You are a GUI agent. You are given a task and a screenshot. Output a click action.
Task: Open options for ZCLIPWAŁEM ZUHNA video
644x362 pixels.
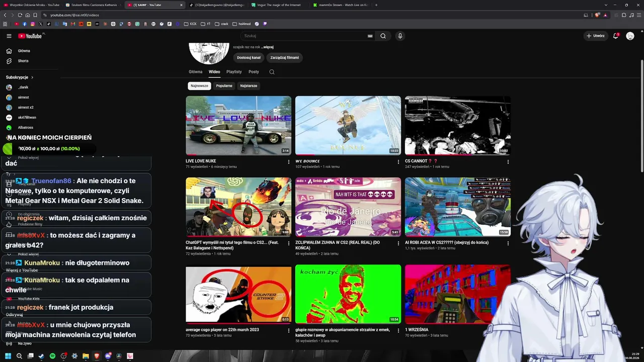pos(398,243)
